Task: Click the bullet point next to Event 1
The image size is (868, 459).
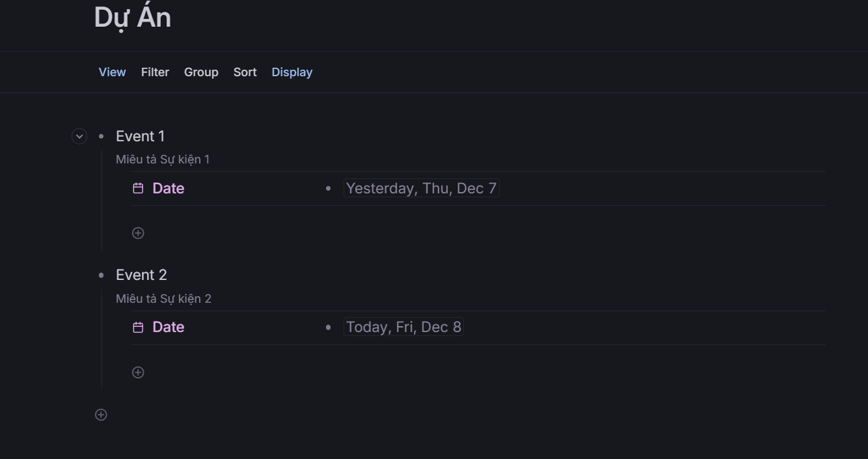Action: coord(101,136)
